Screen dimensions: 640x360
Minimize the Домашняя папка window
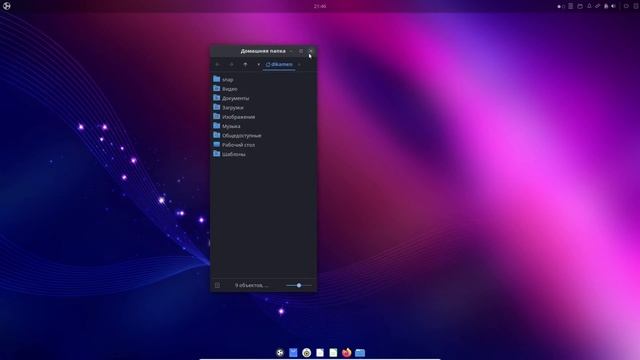click(x=291, y=51)
